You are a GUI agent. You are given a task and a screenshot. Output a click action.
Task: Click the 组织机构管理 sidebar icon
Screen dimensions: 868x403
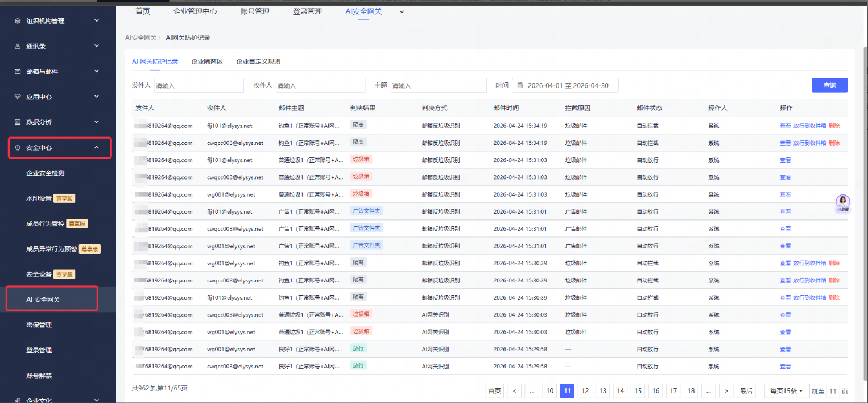click(x=18, y=21)
